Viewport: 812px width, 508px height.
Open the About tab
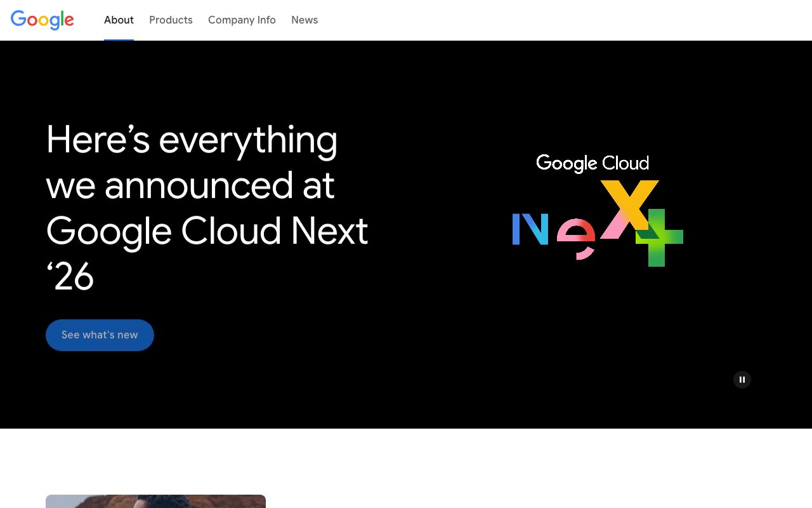coord(119,20)
